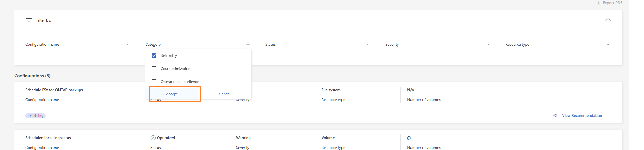Collapse the filter panel using chevron
The width and height of the screenshot is (644, 150).
tap(608, 20)
